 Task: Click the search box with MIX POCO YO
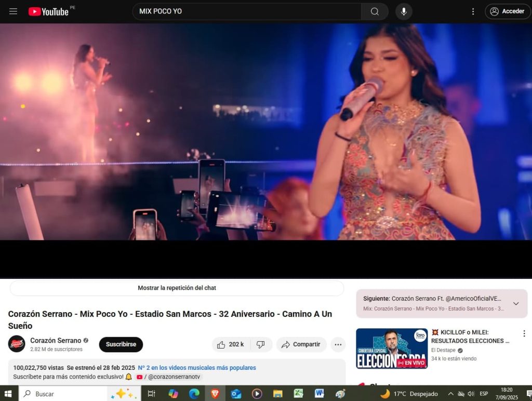(x=247, y=11)
